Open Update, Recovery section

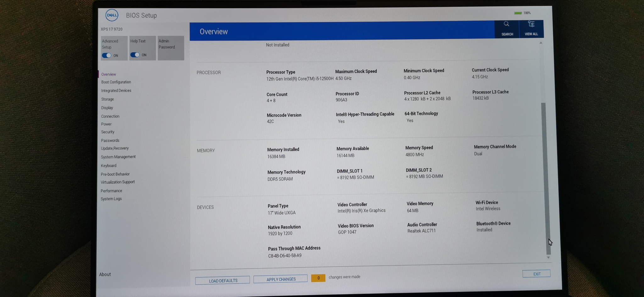click(115, 148)
